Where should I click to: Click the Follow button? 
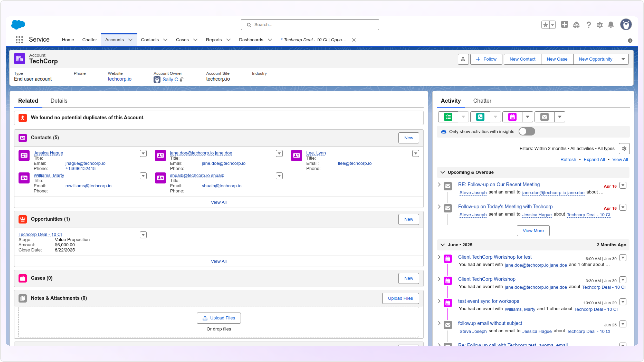pyautogui.click(x=486, y=59)
